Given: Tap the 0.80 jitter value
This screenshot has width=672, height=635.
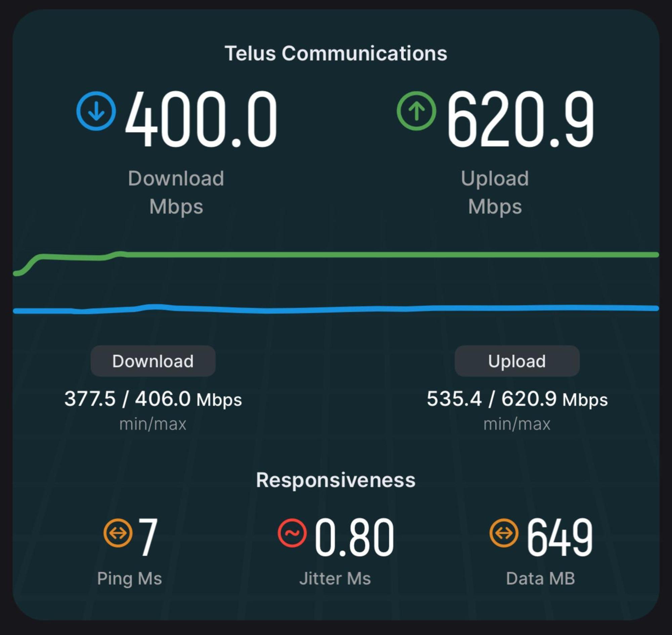Looking at the screenshot, I should click(x=354, y=538).
